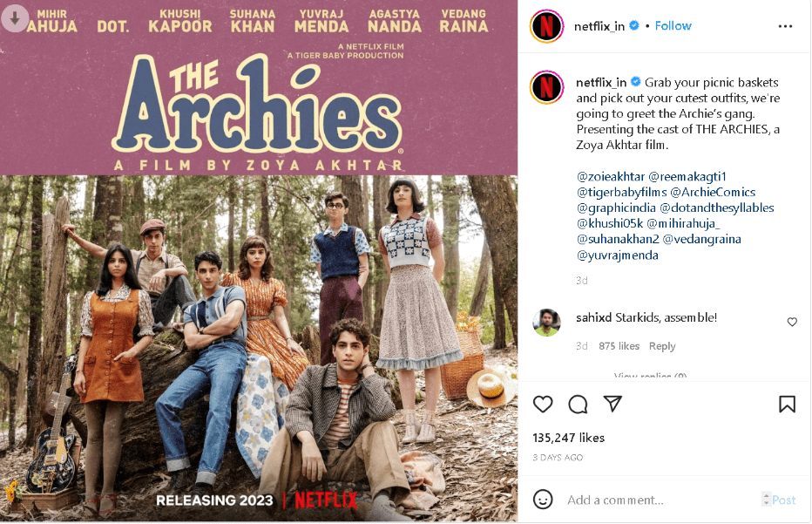Like the post with the heart icon
Image resolution: width=812 pixels, height=524 pixels.
click(543, 405)
